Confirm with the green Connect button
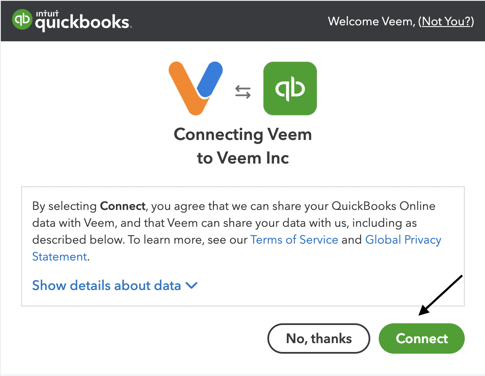485x376 pixels. [422, 338]
